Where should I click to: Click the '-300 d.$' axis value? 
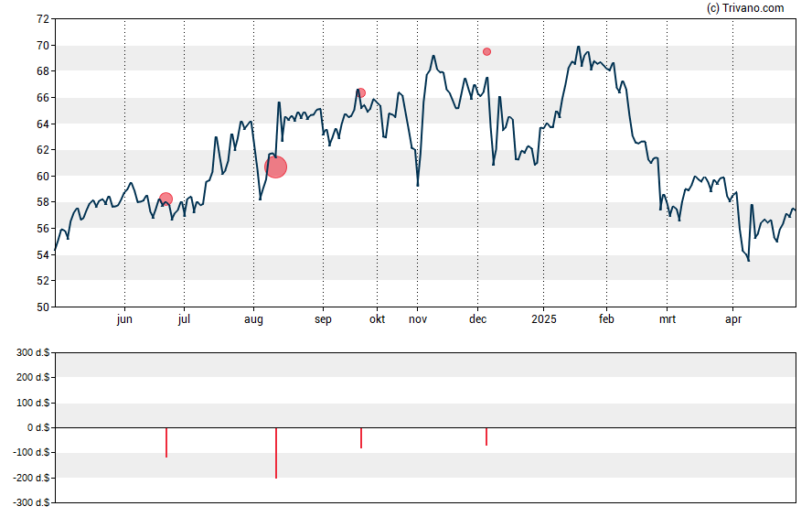(32, 502)
